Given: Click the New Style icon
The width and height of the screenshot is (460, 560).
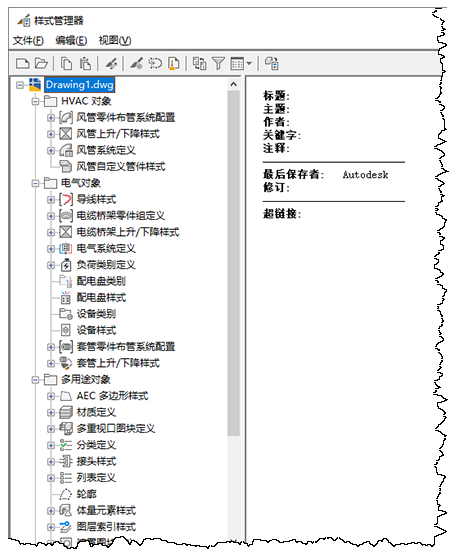Looking at the screenshot, I should click(136, 64).
